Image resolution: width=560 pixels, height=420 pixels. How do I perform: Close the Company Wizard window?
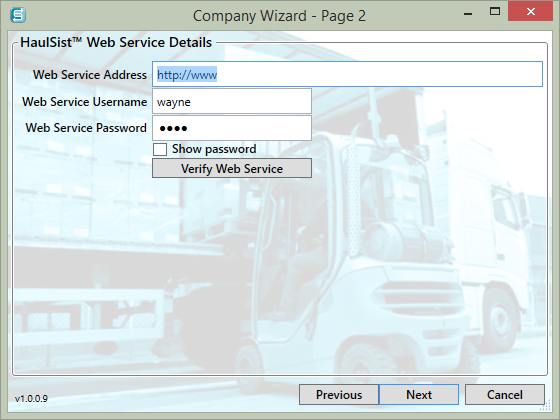tap(530, 12)
